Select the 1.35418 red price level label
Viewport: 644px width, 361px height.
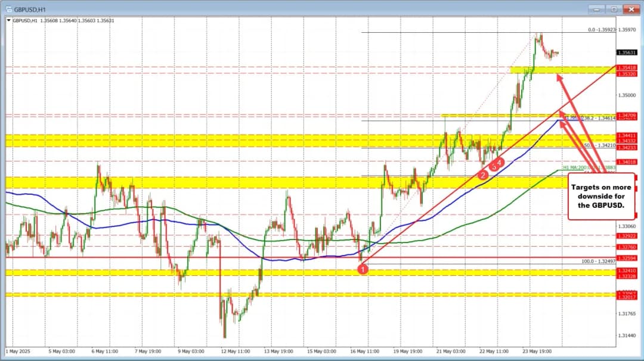coord(628,67)
